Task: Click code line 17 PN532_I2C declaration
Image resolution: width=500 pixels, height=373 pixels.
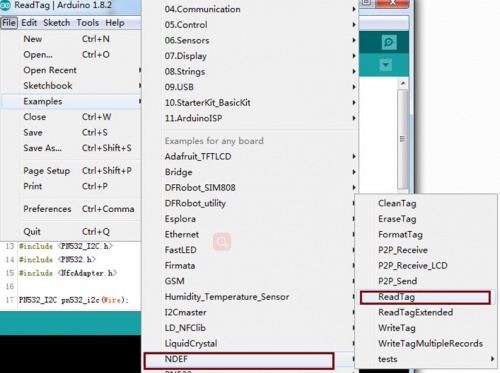Action: (x=74, y=300)
